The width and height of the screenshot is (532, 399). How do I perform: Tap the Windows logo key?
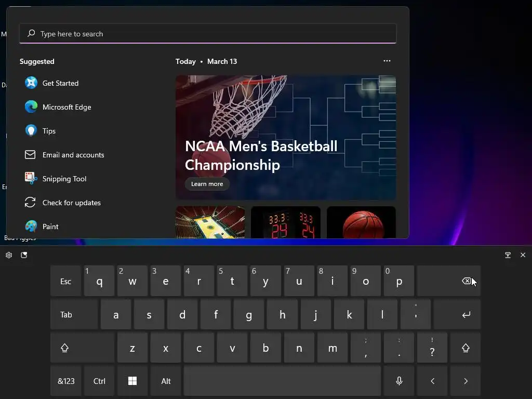132,381
